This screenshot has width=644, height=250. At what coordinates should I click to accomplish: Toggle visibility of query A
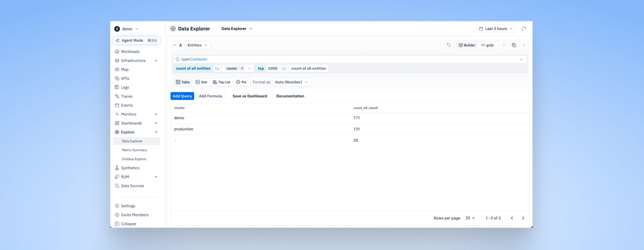(504, 45)
